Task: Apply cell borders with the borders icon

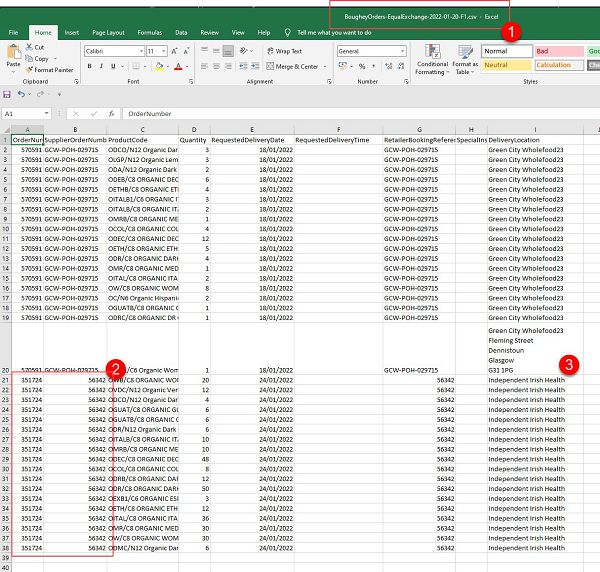Action: [136, 66]
